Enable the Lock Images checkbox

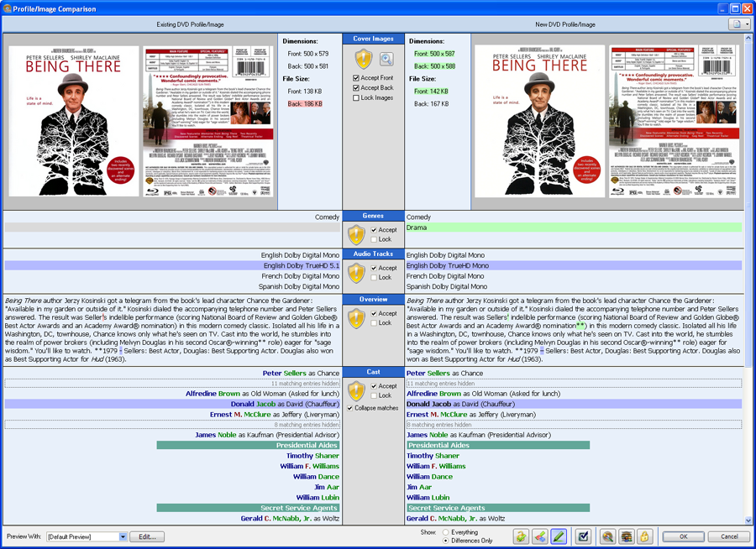(356, 98)
